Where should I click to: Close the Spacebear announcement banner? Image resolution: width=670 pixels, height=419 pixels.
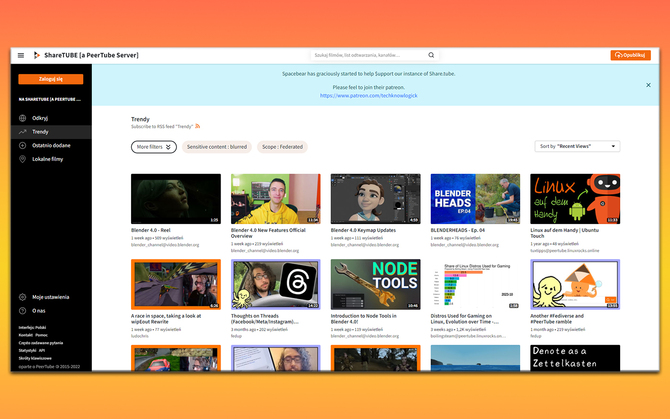[648, 85]
